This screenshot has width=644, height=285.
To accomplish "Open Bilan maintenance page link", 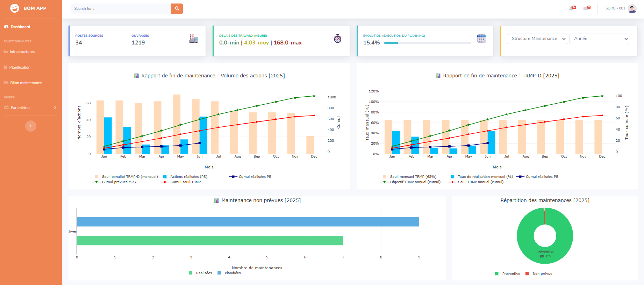I will (x=26, y=83).
